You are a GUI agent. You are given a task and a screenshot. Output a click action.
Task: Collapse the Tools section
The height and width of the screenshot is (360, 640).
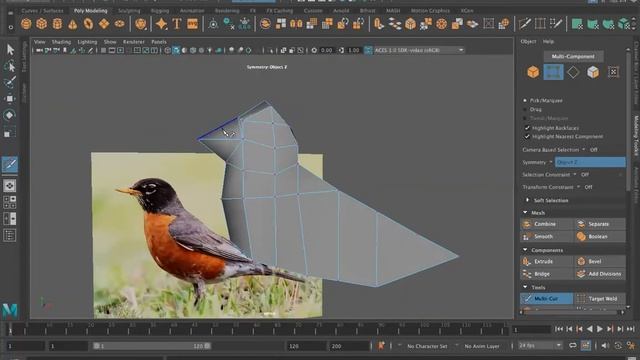(525, 287)
